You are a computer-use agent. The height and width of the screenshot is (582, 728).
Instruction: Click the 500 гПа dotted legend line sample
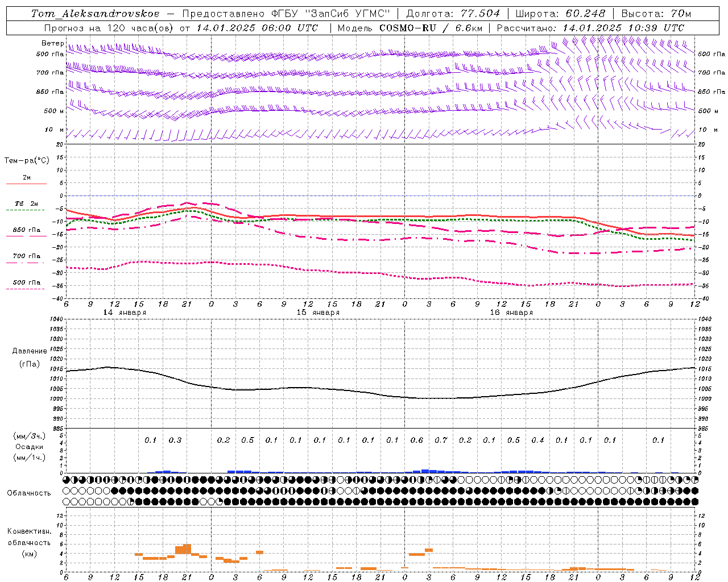[x=25, y=289]
